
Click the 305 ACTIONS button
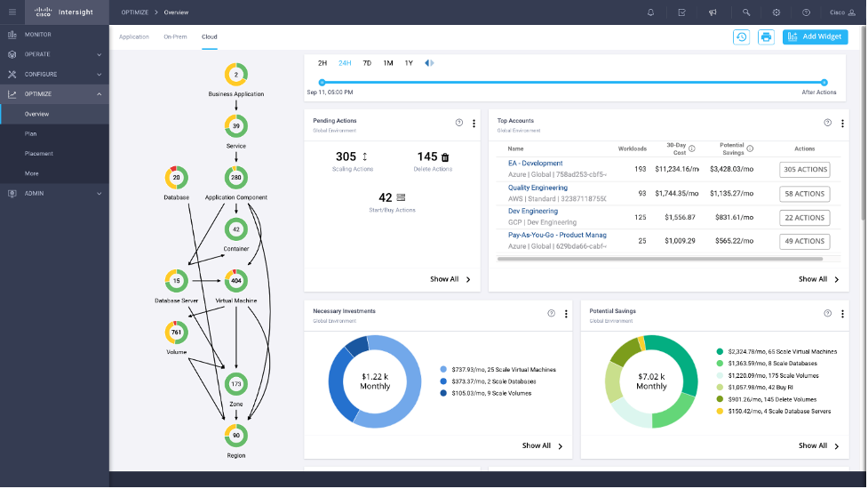coord(804,169)
